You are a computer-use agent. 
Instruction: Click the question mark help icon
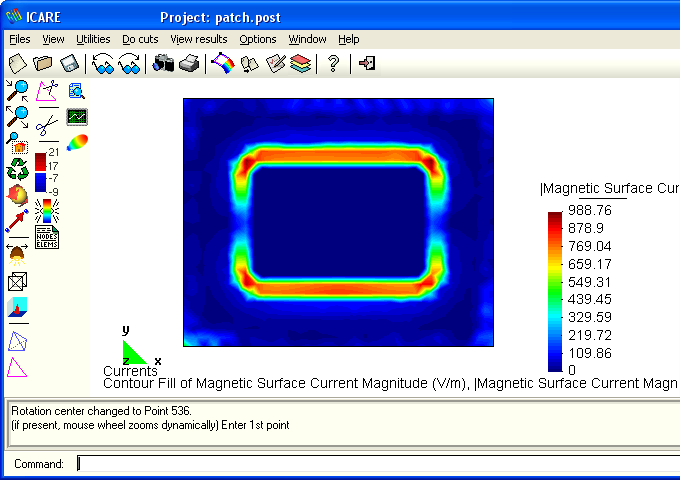pyautogui.click(x=333, y=64)
